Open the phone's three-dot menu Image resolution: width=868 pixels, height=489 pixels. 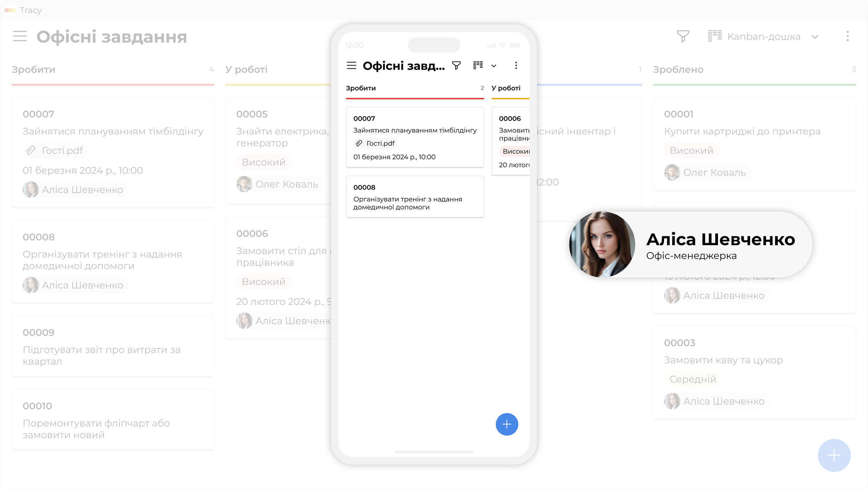516,65
